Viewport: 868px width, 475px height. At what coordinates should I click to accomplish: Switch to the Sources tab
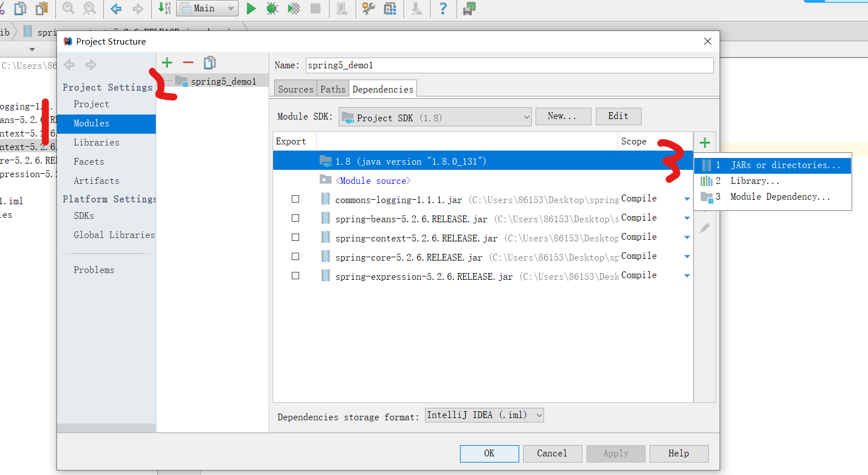click(x=295, y=89)
